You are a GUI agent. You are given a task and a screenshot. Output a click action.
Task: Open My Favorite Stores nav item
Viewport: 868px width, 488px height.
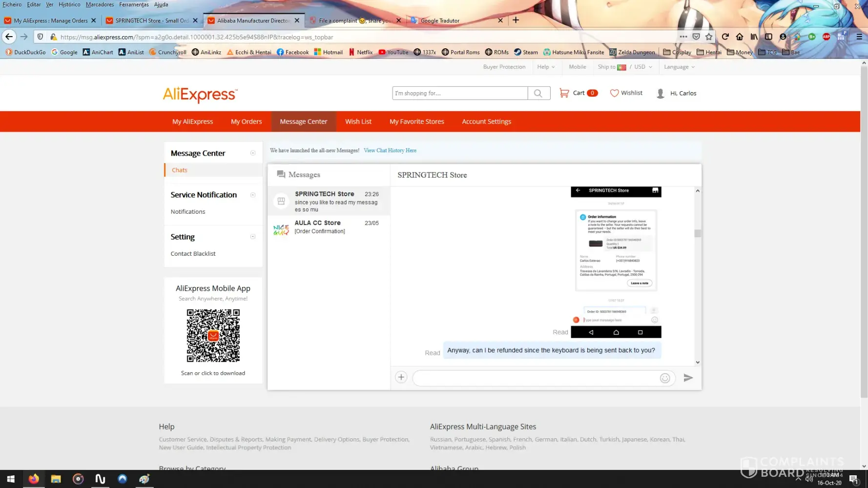[417, 122]
